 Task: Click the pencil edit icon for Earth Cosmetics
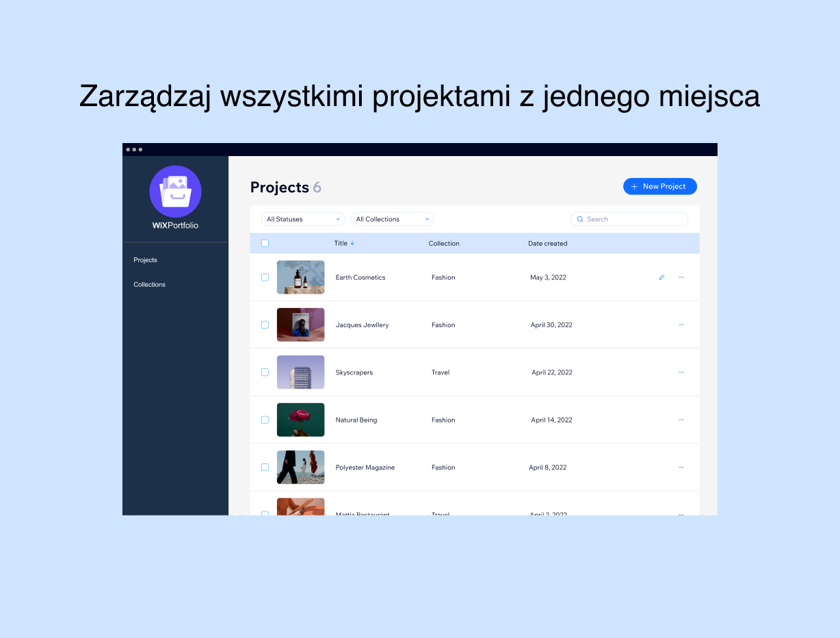point(661,277)
